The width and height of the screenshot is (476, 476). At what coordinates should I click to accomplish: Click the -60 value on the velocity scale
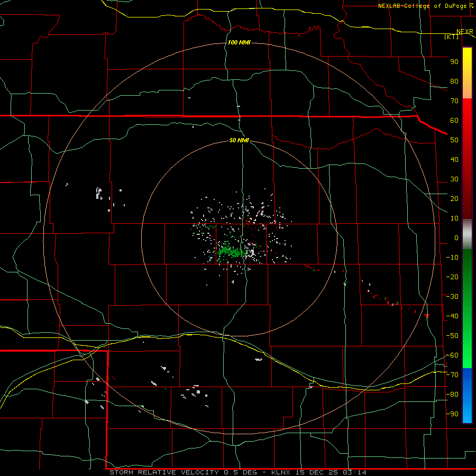click(452, 355)
